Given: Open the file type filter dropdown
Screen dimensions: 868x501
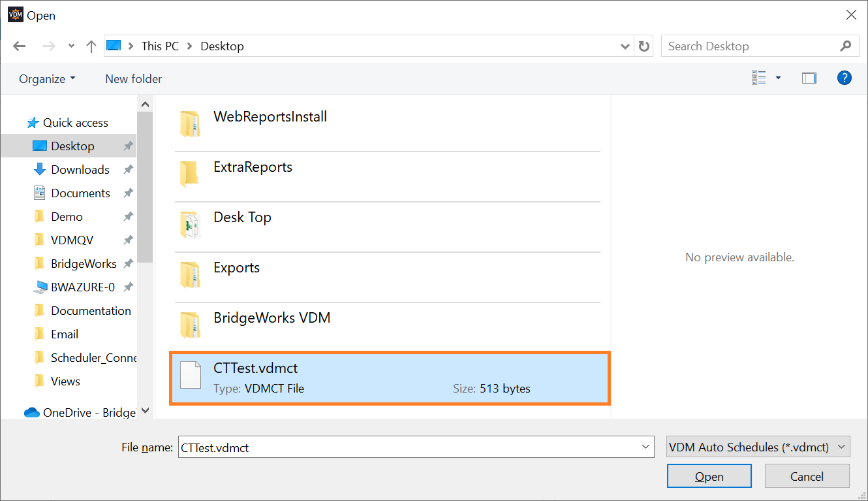Looking at the screenshot, I should click(x=757, y=447).
